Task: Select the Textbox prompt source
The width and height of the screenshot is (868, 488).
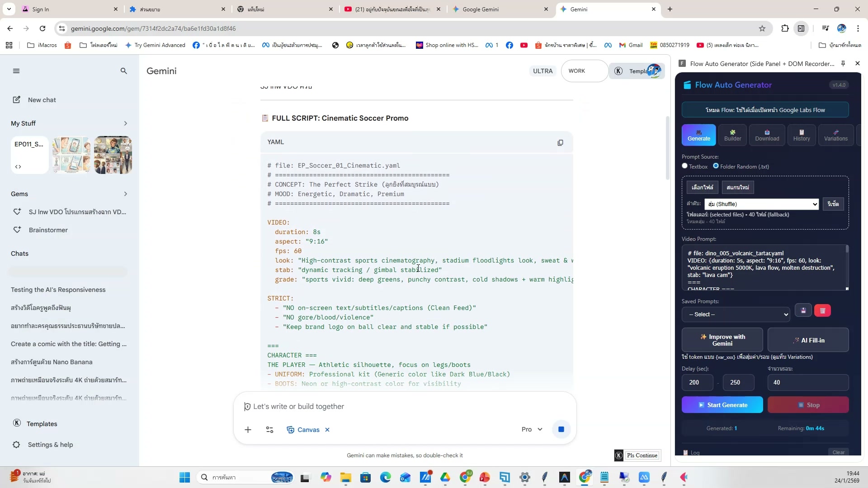Action: coord(685,166)
